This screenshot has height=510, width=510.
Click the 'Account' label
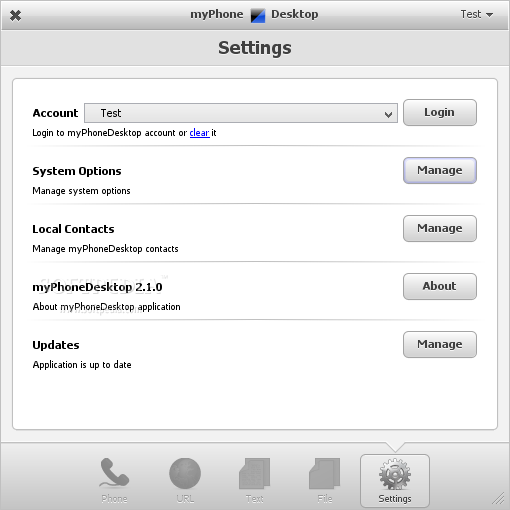click(55, 113)
